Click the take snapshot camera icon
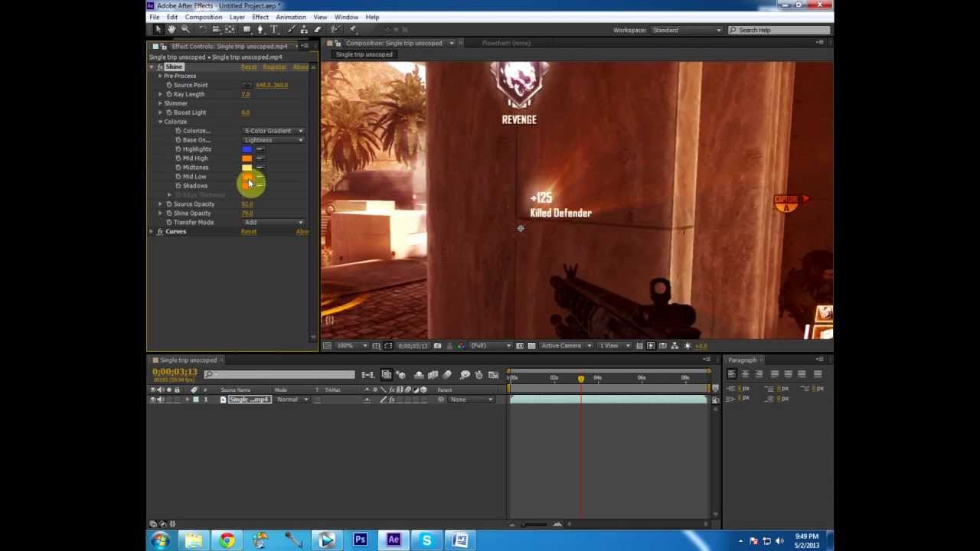The height and width of the screenshot is (551, 980). [x=437, y=346]
